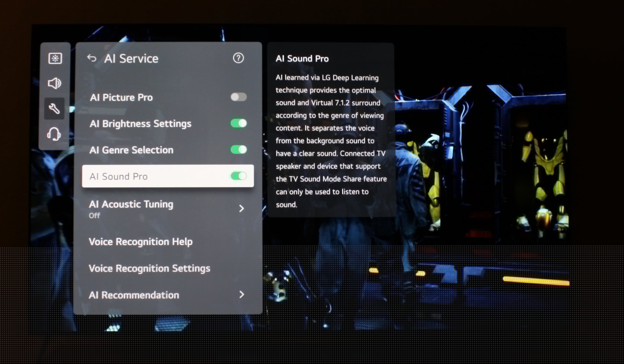
Task: Click the Off status under Acoustic Tuning
Action: pos(94,216)
